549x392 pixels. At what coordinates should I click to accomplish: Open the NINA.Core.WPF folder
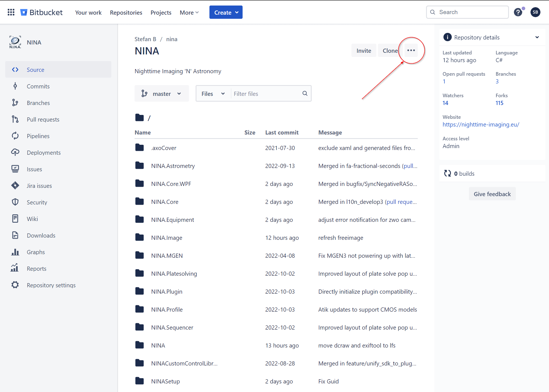[x=171, y=184]
